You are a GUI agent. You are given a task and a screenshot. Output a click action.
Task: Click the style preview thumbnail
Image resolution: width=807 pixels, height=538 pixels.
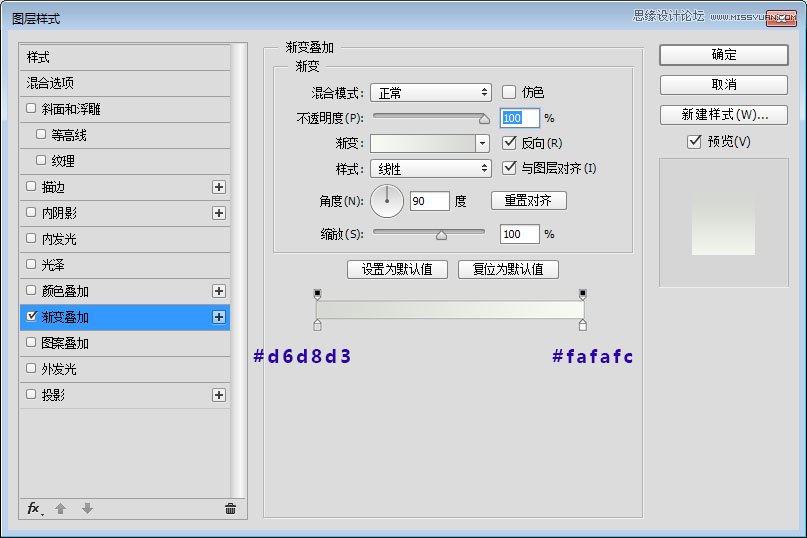pyautogui.click(x=724, y=222)
